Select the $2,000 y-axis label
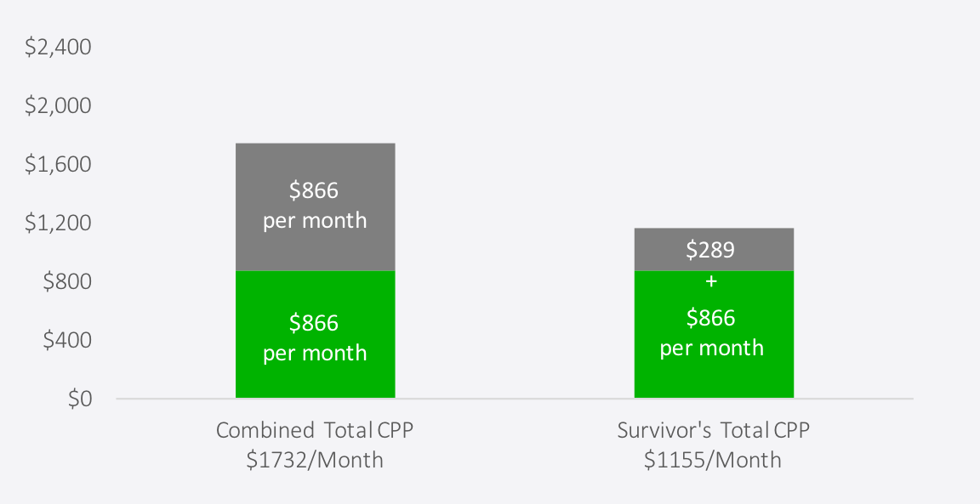This screenshot has height=504, width=980. pos(58,105)
